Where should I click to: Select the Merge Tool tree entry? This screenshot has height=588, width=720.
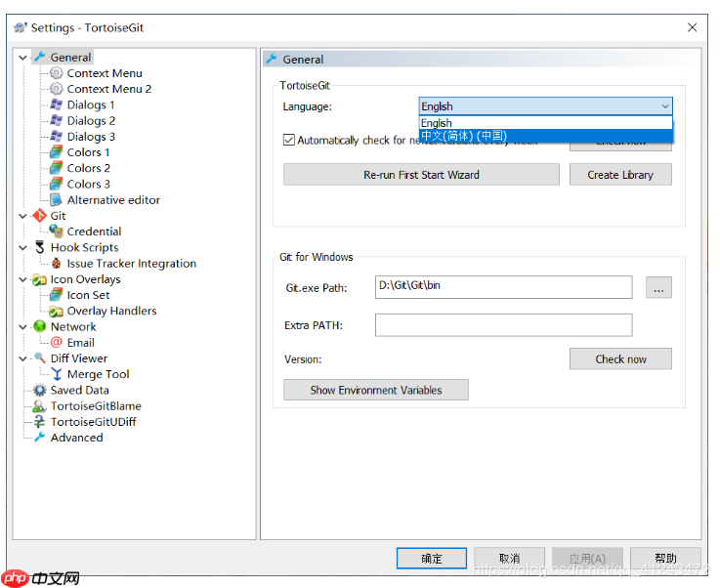98,374
